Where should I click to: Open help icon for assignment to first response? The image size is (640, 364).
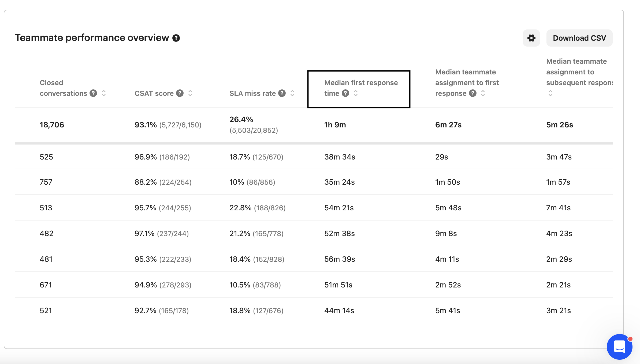[473, 93]
